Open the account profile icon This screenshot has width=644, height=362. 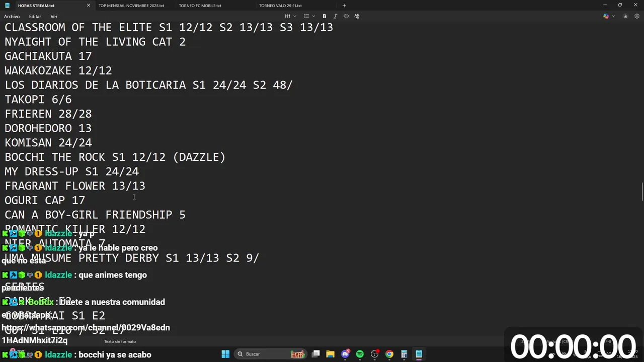point(625,16)
